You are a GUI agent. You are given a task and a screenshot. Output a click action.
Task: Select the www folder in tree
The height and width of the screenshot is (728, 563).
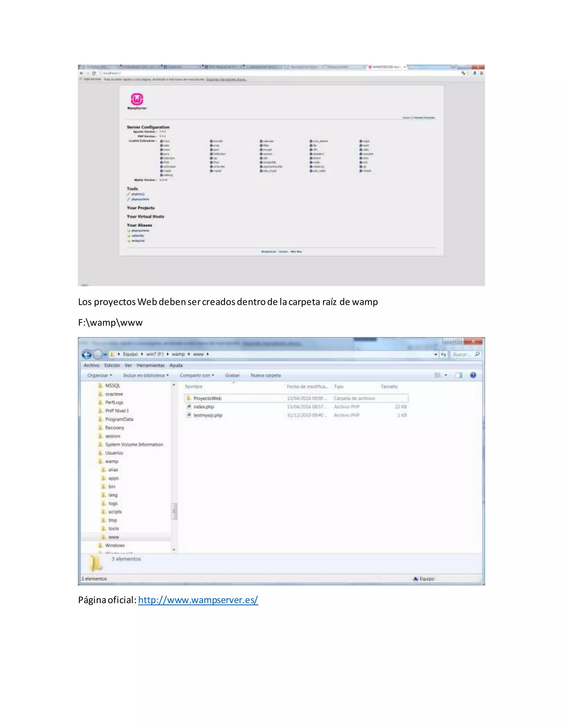(114, 537)
